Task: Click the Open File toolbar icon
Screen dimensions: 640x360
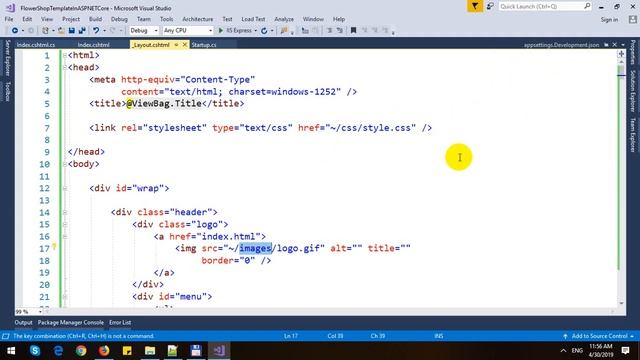Action: coord(61,31)
